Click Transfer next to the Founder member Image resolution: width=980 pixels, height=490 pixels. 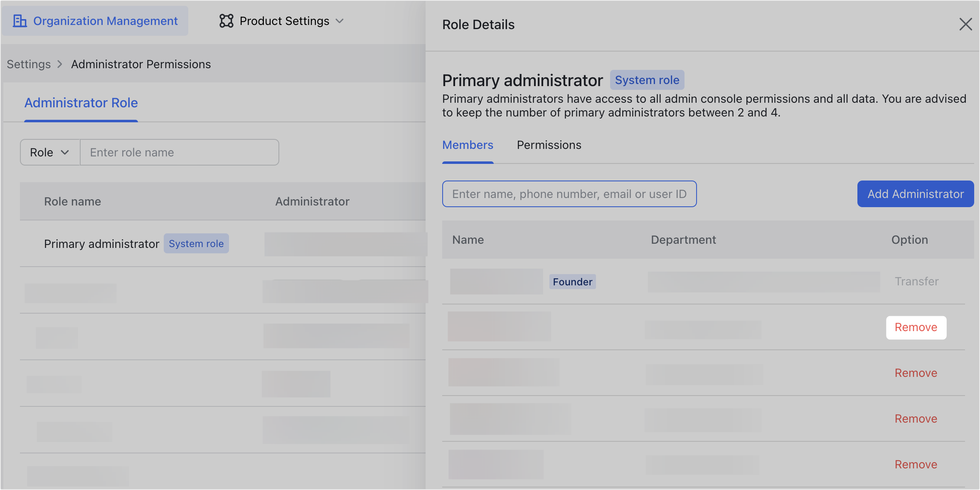point(916,281)
